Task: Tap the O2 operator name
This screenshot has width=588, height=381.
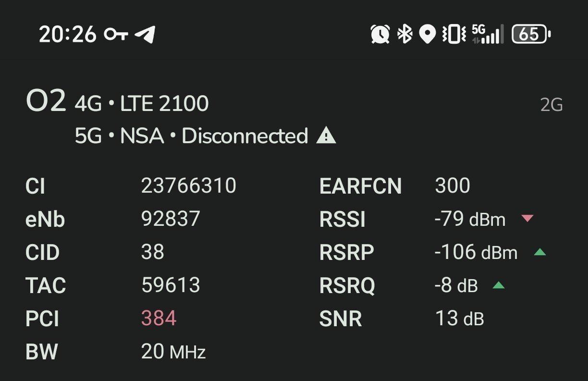Action: click(45, 102)
